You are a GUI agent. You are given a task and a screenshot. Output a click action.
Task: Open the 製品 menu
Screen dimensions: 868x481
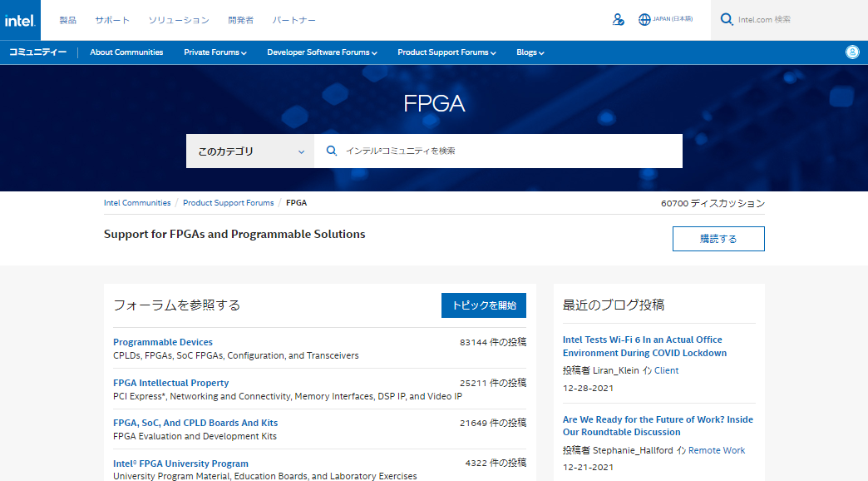[68, 20]
